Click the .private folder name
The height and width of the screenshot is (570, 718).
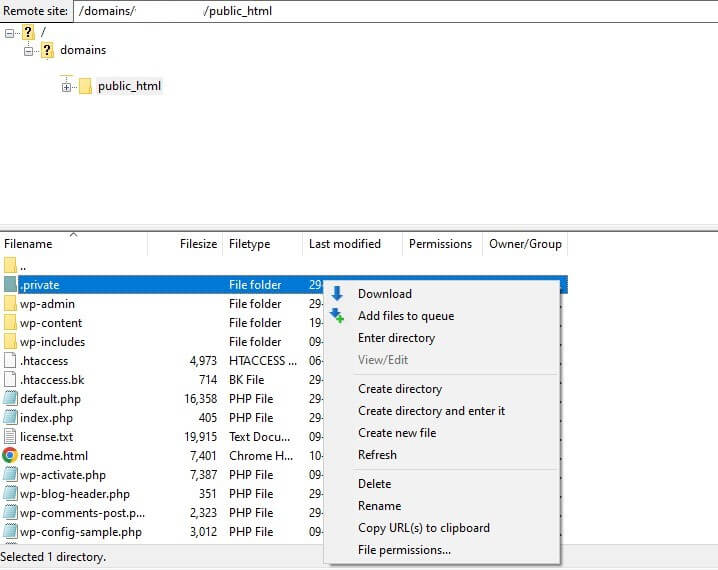click(40, 285)
